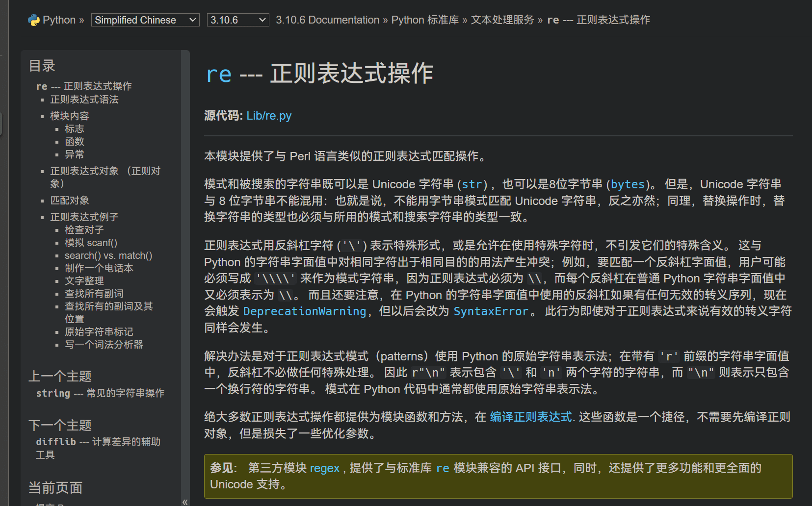Open the 3.10.6 version dropdown

point(237,20)
